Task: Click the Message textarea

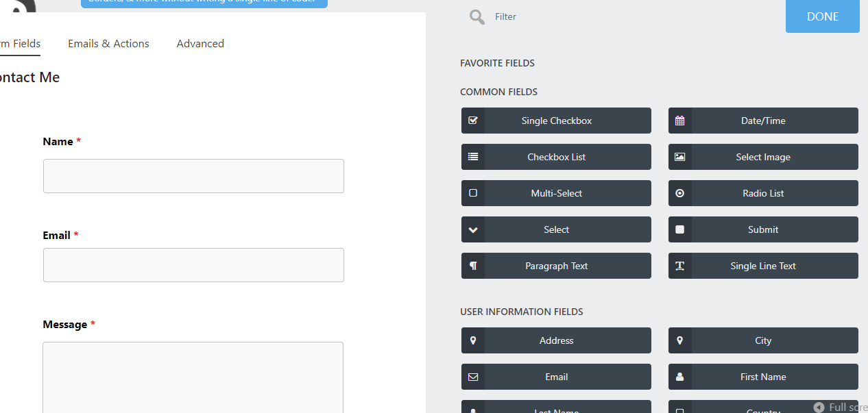Action: tap(193, 377)
